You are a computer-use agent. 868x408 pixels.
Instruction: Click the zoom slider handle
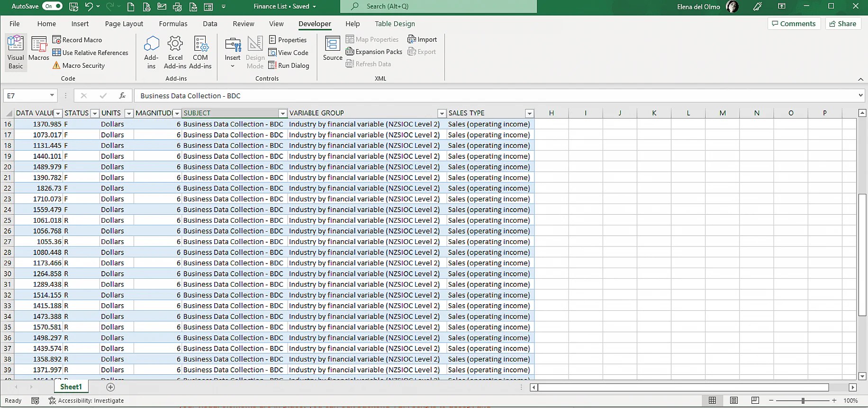coord(803,401)
